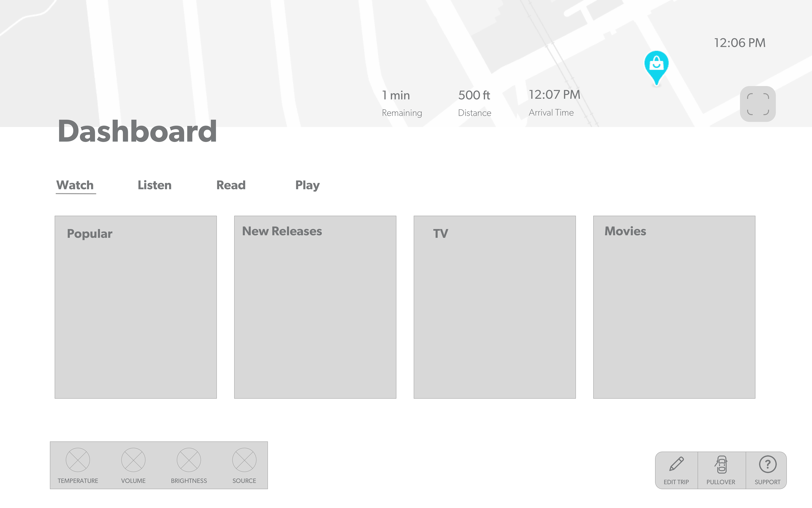Screen dimensions: 812x508
Task: Switch to the Play tab
Action: coord(307,186)
